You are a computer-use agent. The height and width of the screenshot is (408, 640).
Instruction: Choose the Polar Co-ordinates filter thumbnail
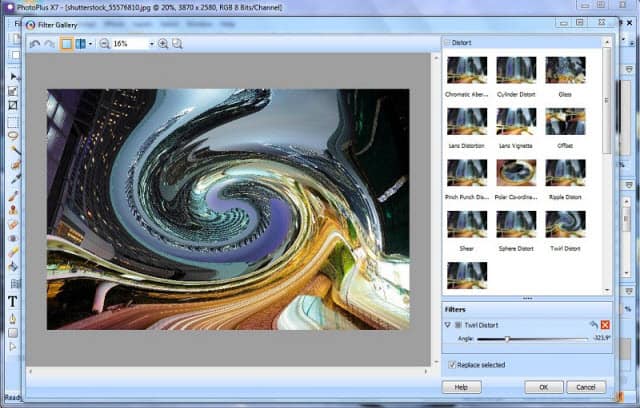point(517,172)
